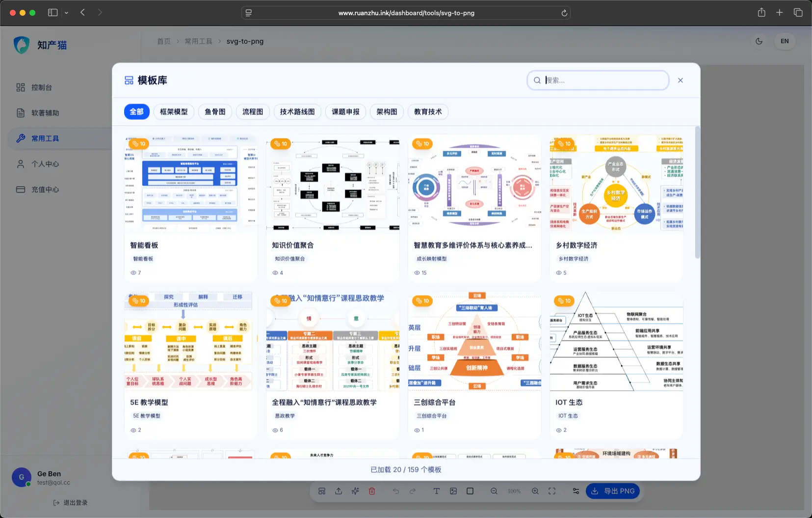Focus the template search input field
The image size is (812, 518).
pos(603,81)
